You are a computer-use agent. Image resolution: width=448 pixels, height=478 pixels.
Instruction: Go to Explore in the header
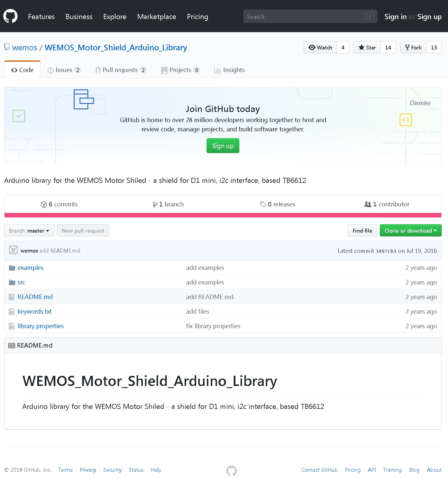[x=115, y=17]
